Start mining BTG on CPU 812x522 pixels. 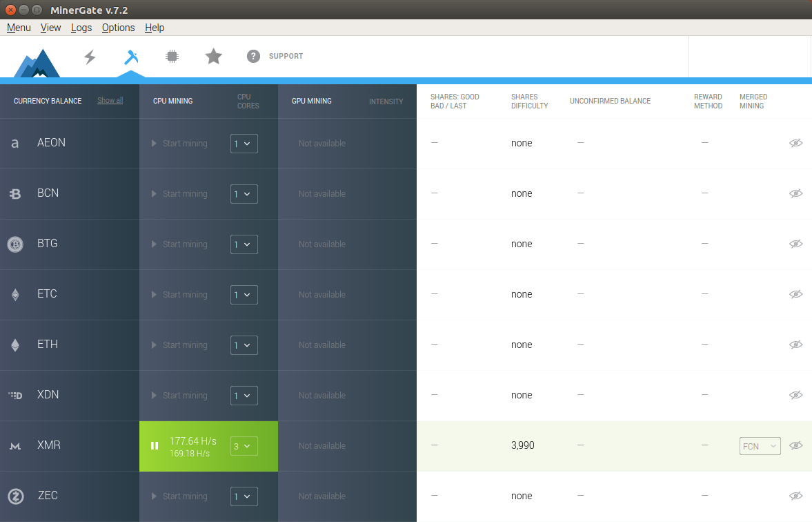[x=179, y=244]
